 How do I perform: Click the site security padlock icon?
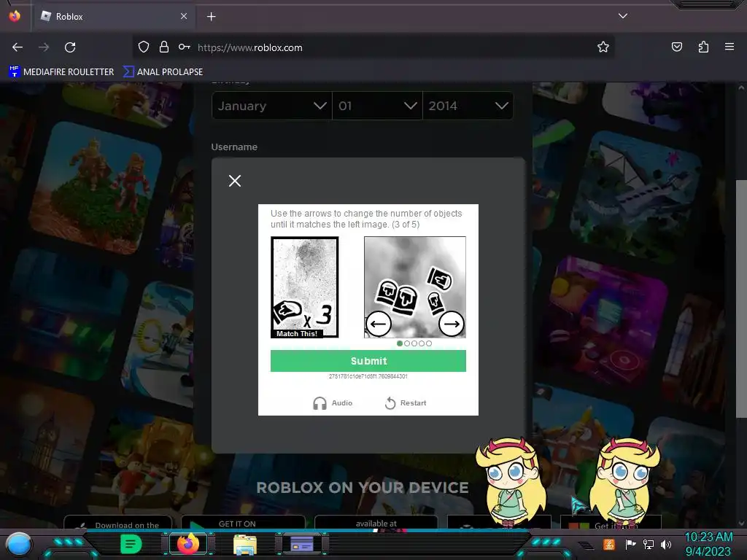(164, 47)
